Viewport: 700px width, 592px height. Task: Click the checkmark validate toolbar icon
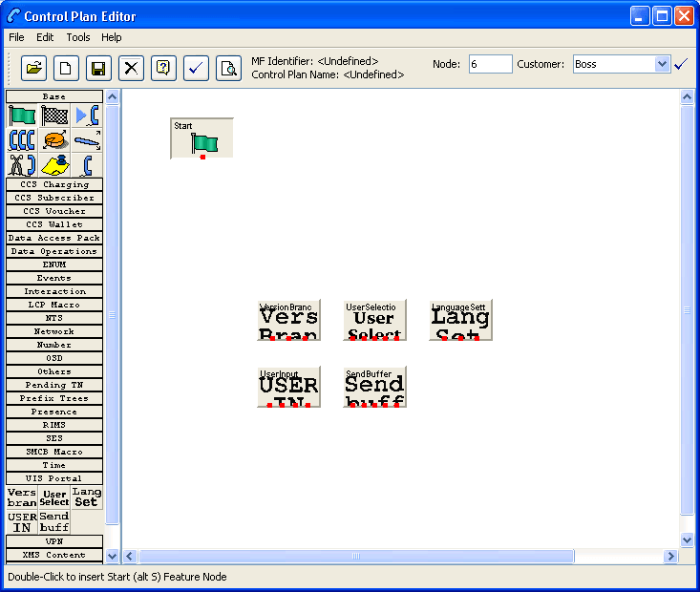point(196,69)
